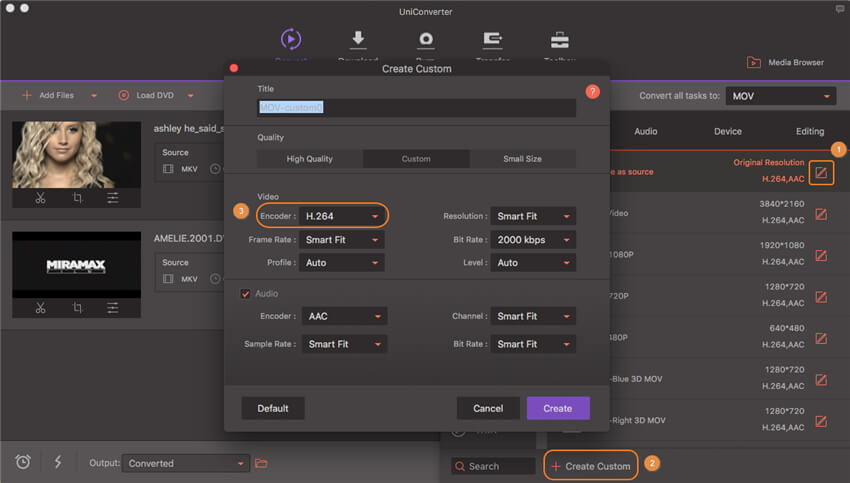Edit the 1280*720 720P preset
The width and height of the screenshot is (850, 483).
[x=821, y=297]
